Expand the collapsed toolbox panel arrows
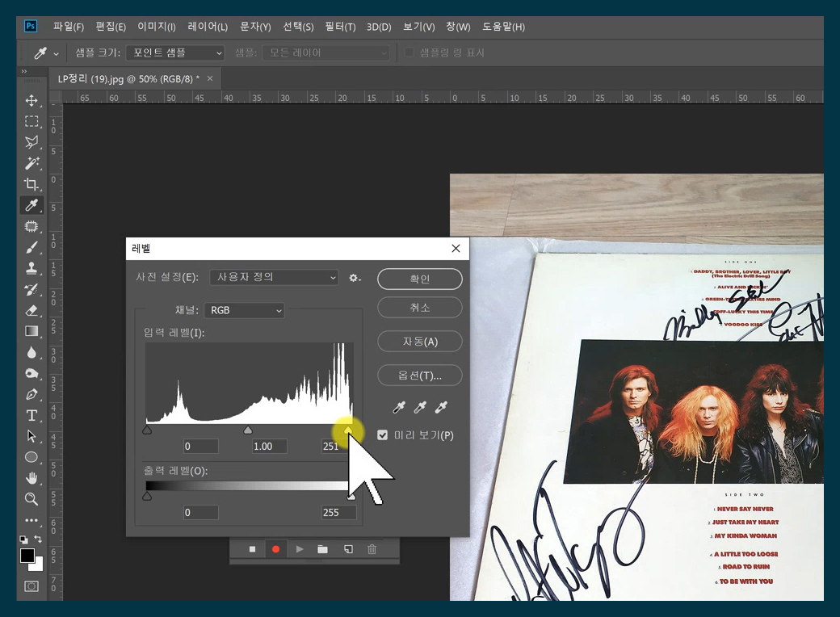The width and height of the screenshot is (840, 617). 23,71
